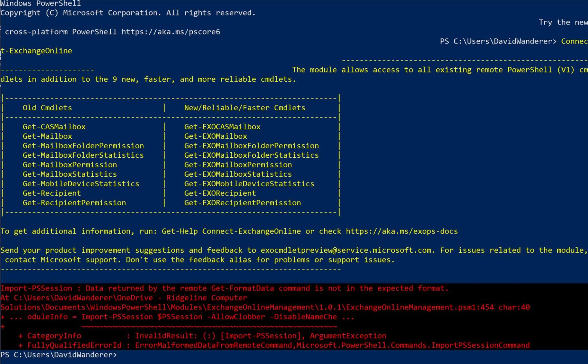Click Get-EXOCASMailbox in the new cmdlets column
This screenshot has height=364, width=588.
pos(222,127)
